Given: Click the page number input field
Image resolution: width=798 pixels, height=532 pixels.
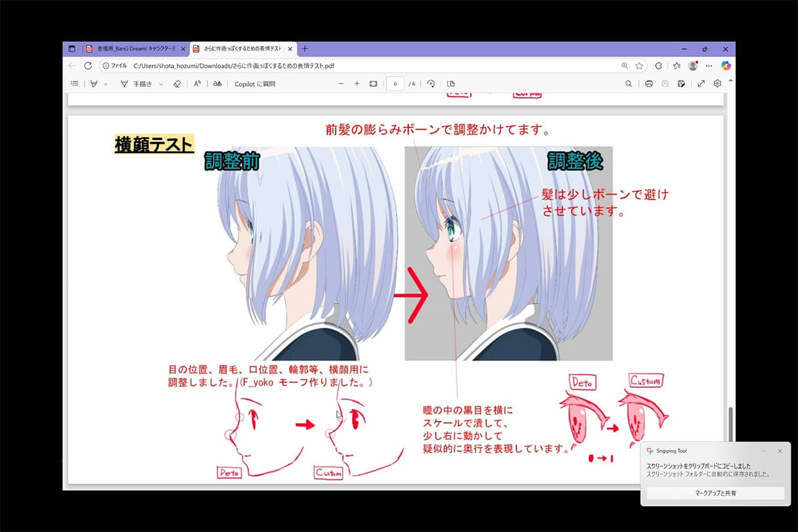Looking at the screenshot, I should point(395,84).
